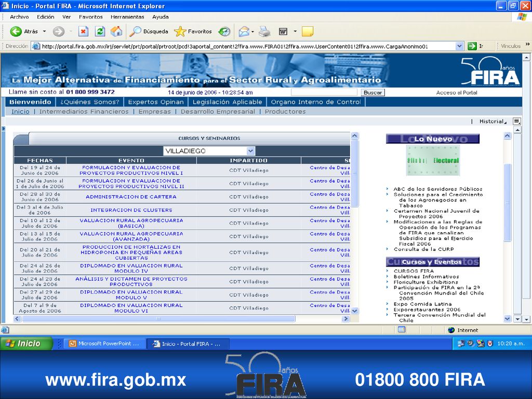Screen dimensions: 532x399
Task: Click the yellow note toolbar icon
Action: coord(308,32)
